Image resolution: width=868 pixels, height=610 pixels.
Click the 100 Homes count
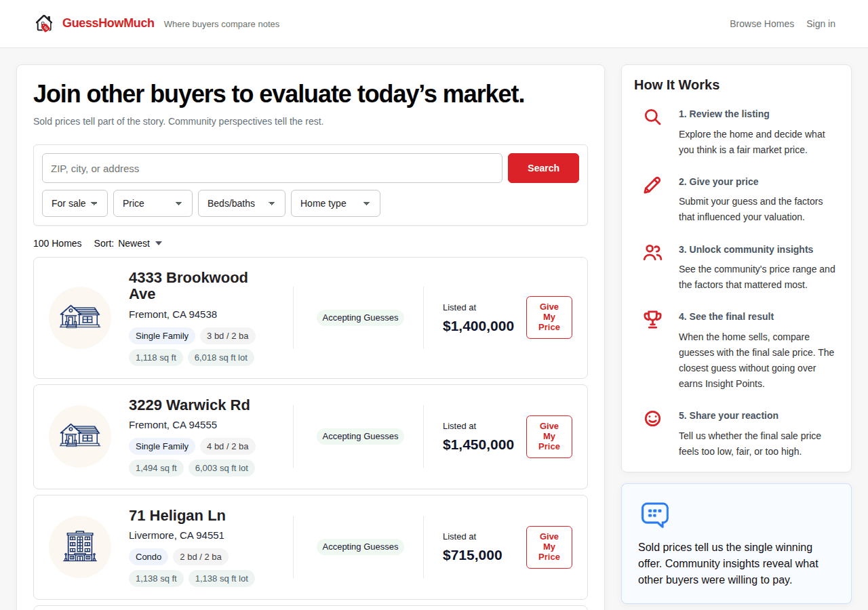58,243
